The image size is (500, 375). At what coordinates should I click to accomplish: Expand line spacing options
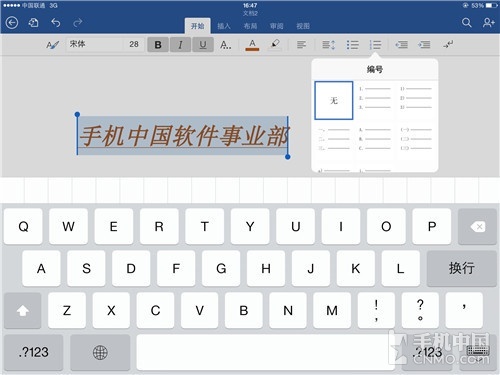pos(329,45)
